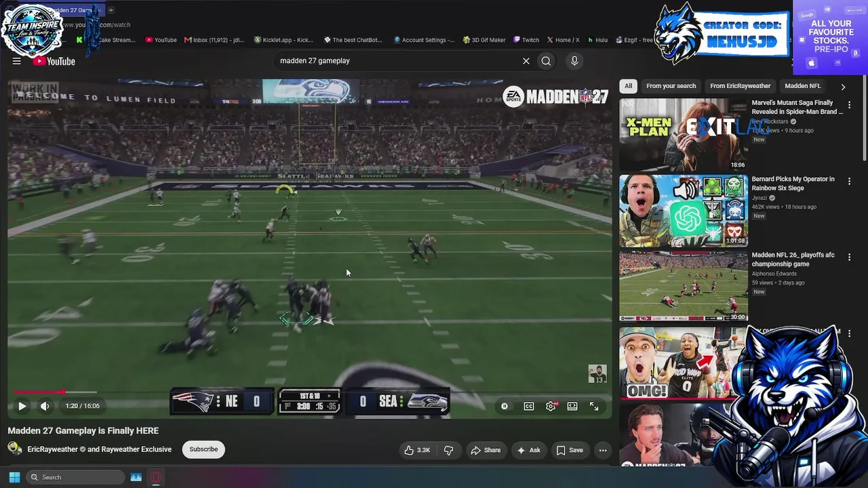868x488 pixels.
Task: Open the YouTube bookmark
Action: pyautogui.click(x=161, y=40)
